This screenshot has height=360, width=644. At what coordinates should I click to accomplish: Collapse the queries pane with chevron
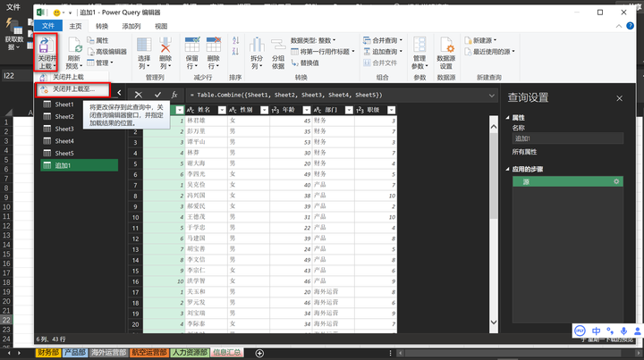(119, 93)
